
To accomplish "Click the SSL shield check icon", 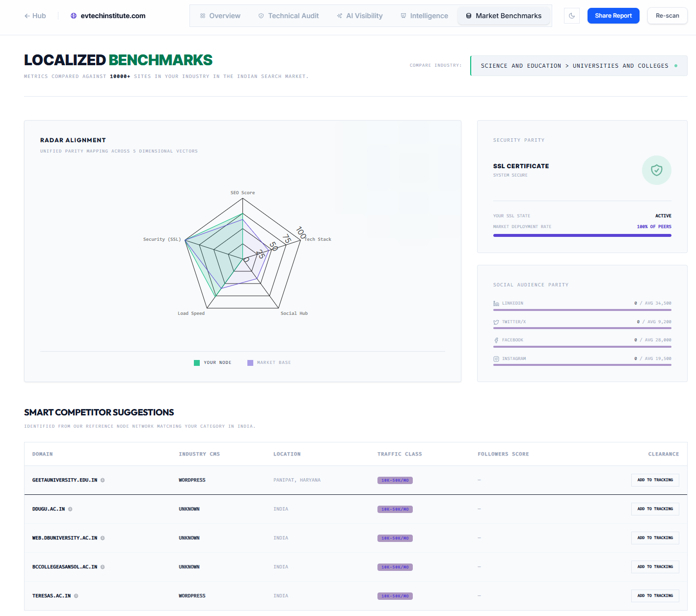I will [656, 170].
